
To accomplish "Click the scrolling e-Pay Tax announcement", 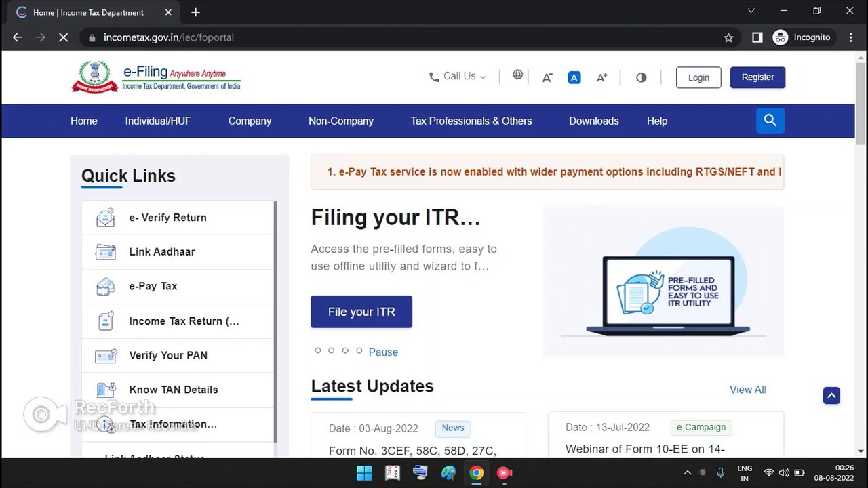I will tap(547, 172).
